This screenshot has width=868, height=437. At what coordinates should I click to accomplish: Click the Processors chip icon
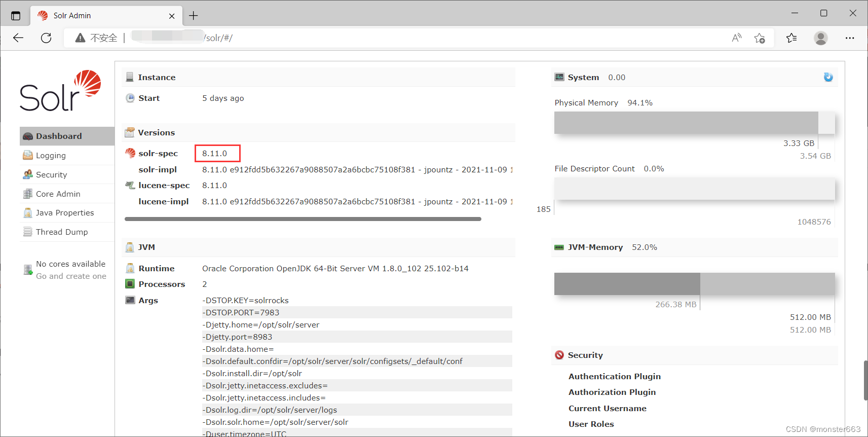[130, 284]
